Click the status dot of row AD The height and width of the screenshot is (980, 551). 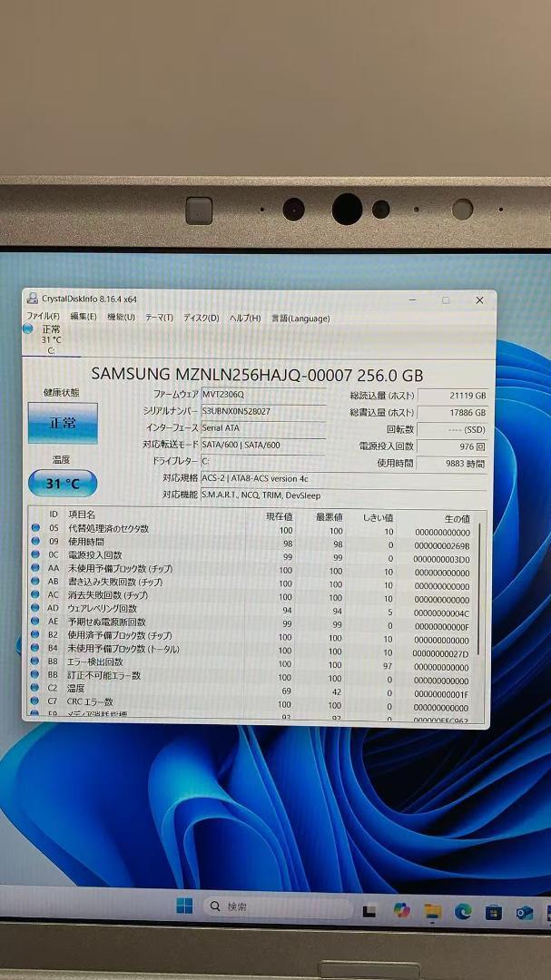pos(35,607)
